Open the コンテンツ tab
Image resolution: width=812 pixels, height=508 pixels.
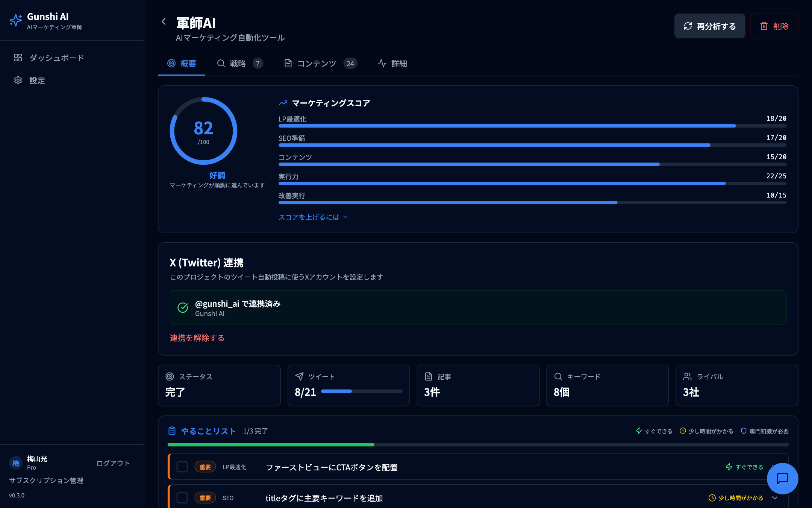(x=316, y=64)
